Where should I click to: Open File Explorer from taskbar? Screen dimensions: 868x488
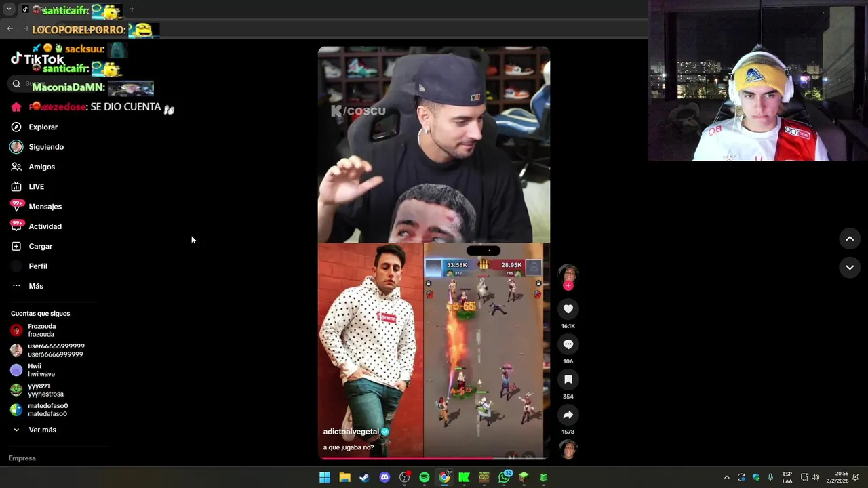click(344, 477)
